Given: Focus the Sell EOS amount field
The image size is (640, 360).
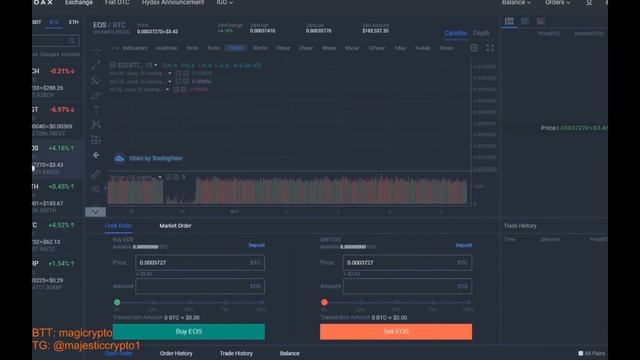Looking at the screenshot, I should click(407, 286).
